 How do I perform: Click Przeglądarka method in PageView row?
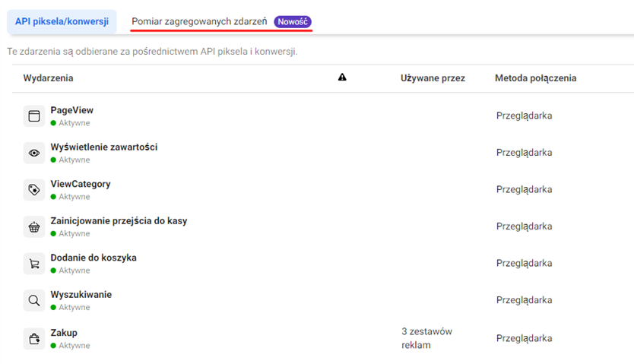(524, 116)
